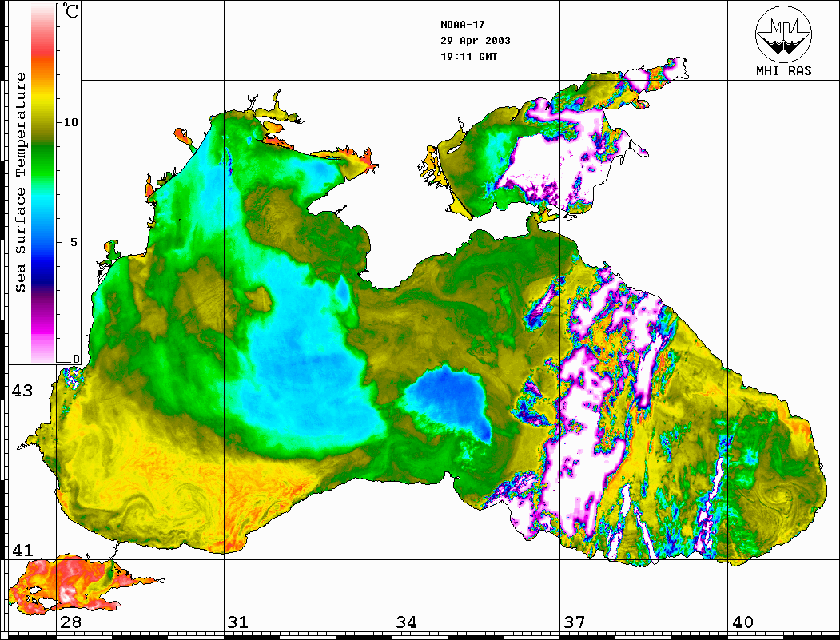Click longitude label '40'

point(742,622)
